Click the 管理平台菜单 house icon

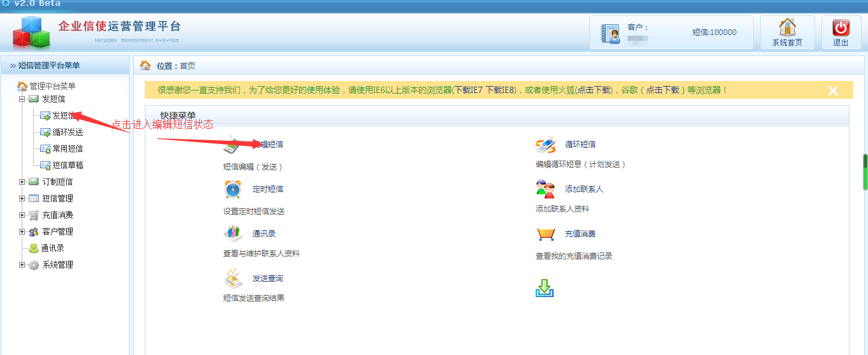[x=22, y=86]
